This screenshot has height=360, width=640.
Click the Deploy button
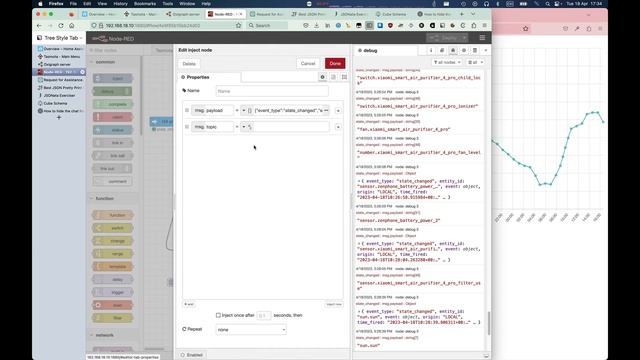point(444,38)
